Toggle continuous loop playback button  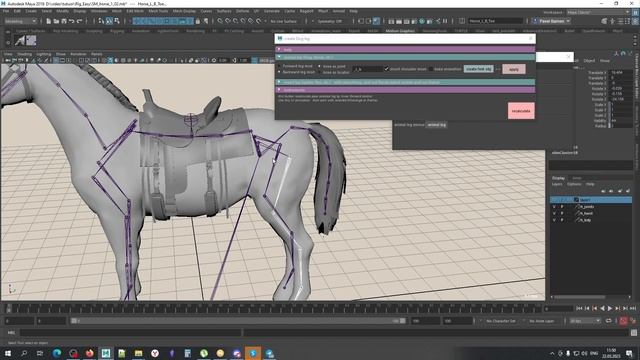[609, 321]
